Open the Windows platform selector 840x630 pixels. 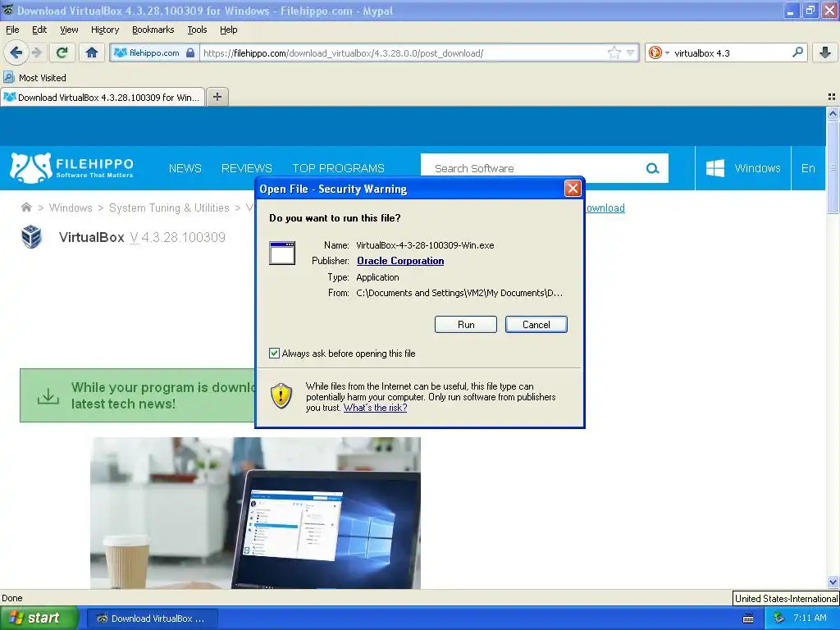pyautogui.click(x=742, y=168)
